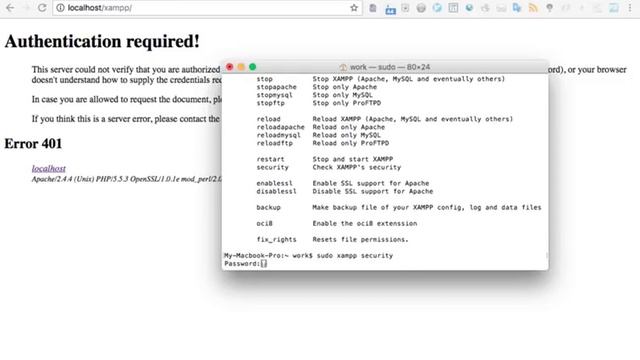View site info icon beside localhost URL
Screen dimensions: 640x360
tap(60, 8)
